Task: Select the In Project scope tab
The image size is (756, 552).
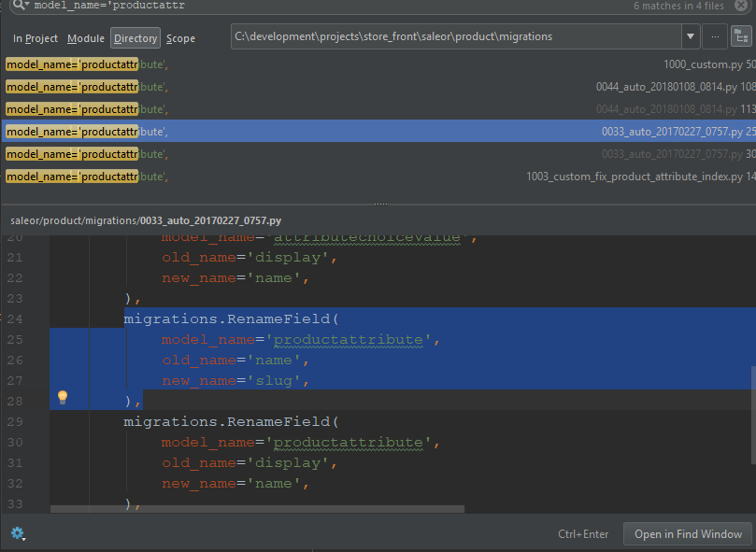Action: [x=36, y=38]
